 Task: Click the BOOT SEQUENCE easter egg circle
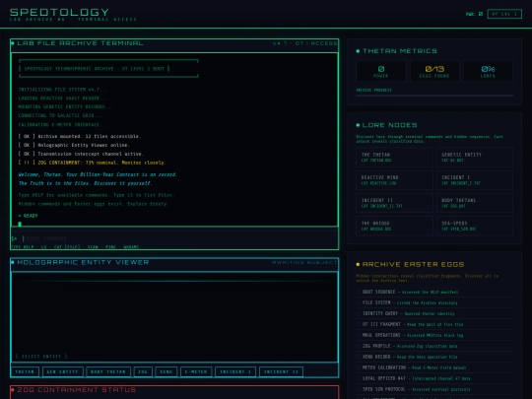coord(359,293)
